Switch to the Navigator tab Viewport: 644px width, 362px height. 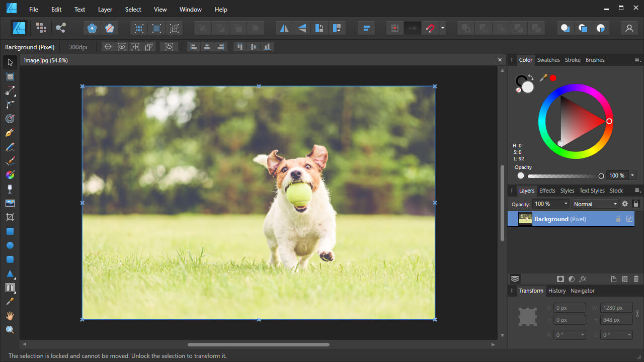583,291
